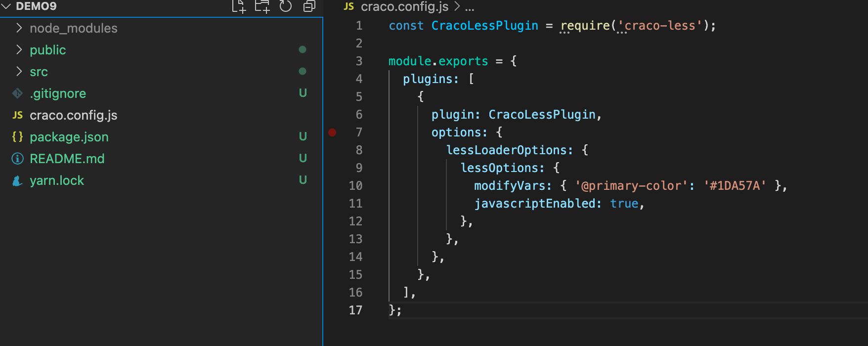
Task: Click 'plugins:' on line 4
Action: [431, 79]
